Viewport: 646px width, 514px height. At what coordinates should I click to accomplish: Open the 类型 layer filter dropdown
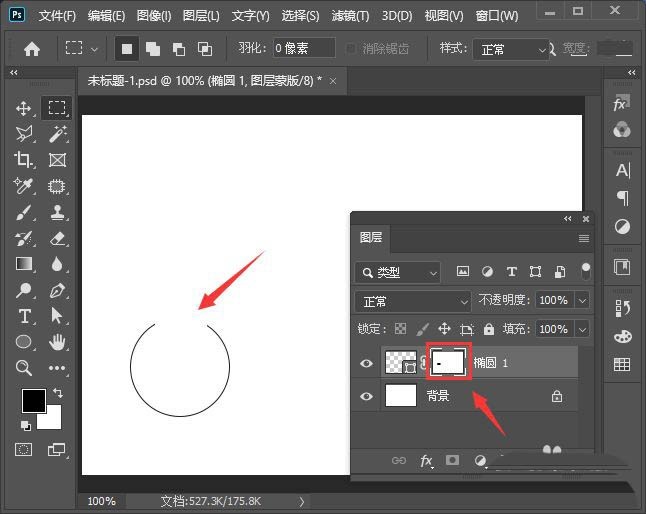tap(398, 272)
